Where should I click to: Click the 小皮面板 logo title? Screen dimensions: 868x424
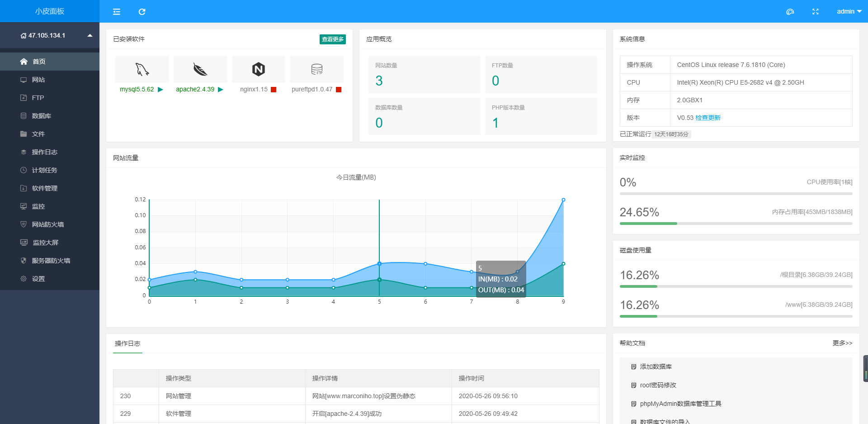[x=50, y=11]
